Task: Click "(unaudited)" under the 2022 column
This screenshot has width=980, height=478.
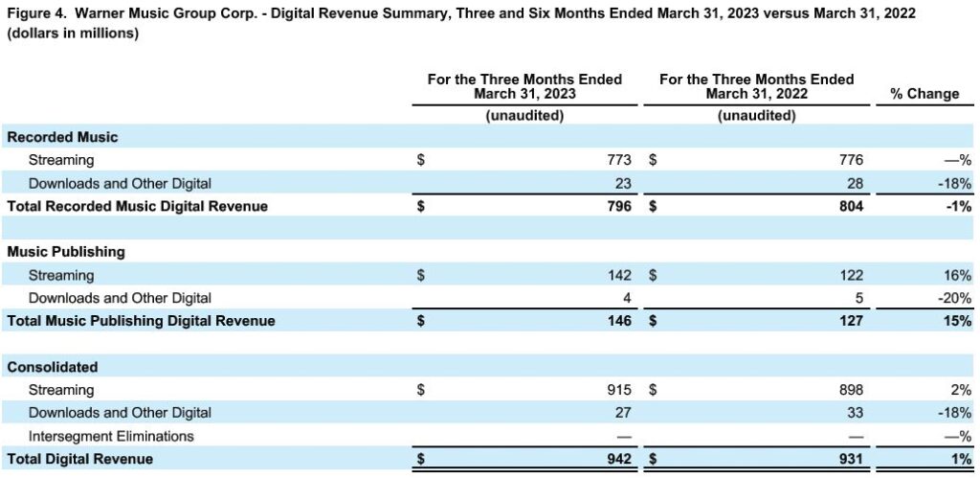Action: click(x=756, y=116)
